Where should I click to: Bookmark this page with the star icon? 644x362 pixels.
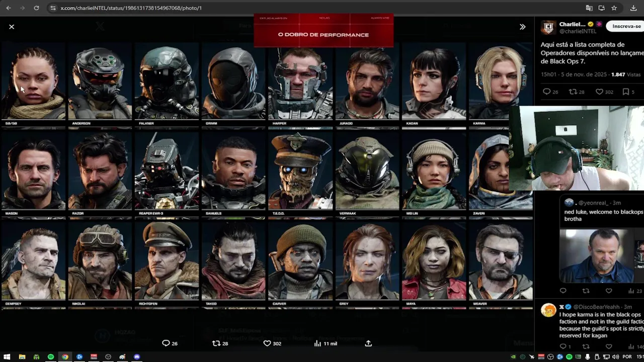tap(614, 8)
